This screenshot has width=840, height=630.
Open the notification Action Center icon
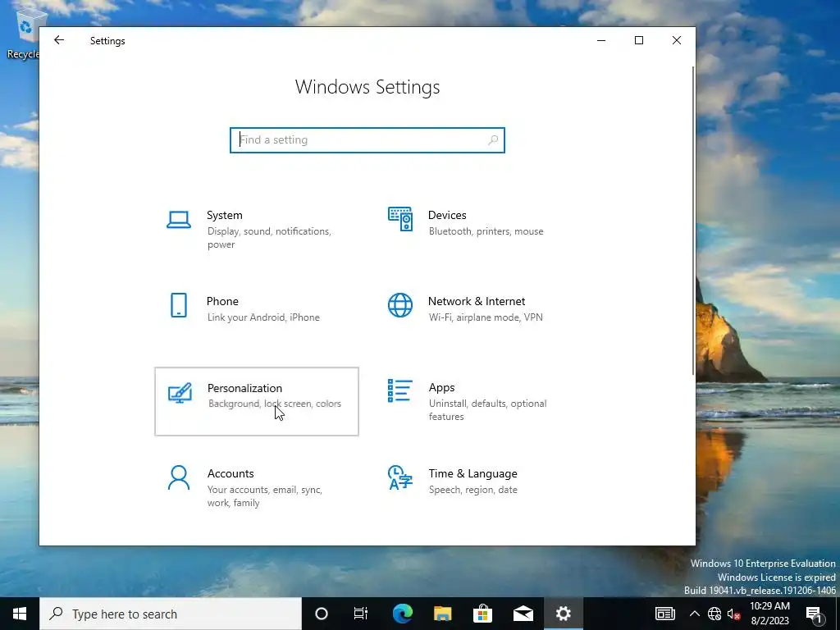(x=814, y=614)
